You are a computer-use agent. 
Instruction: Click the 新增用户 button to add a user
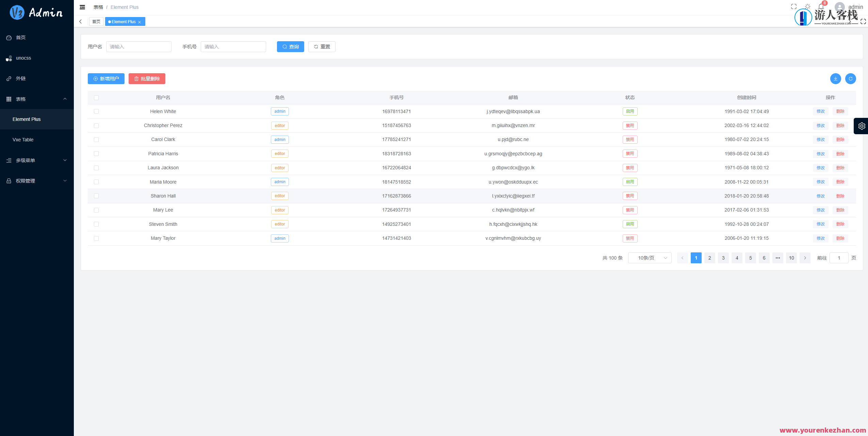pos(106,79)
